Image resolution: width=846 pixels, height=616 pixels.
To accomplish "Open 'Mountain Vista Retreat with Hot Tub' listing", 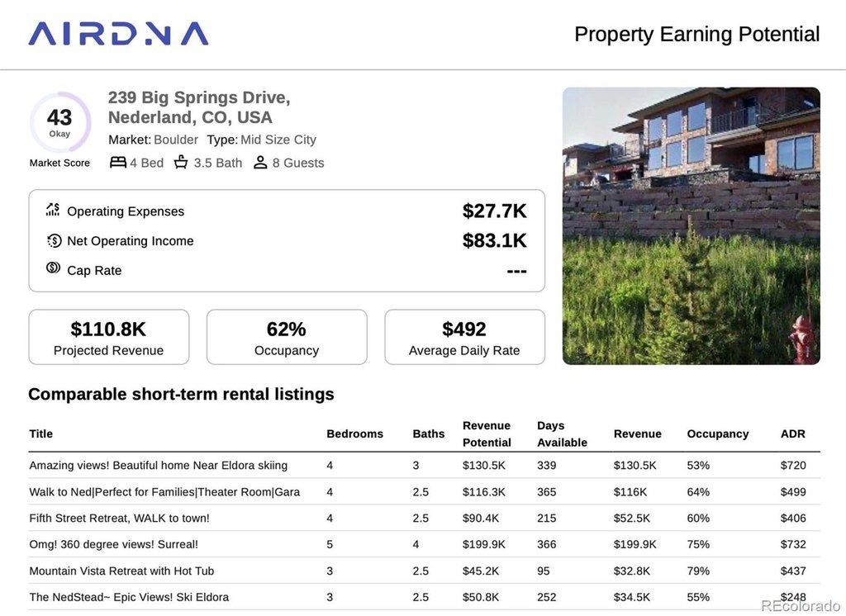I will click(x=121, y=571).
